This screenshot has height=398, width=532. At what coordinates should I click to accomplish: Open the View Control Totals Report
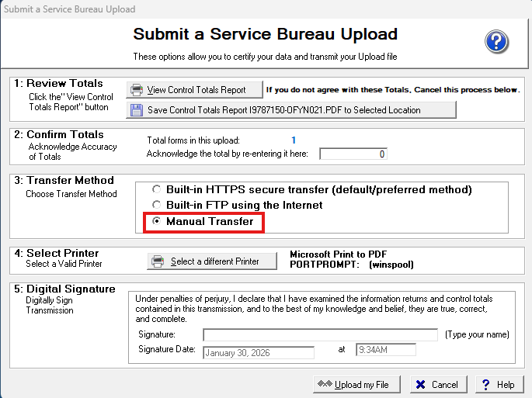click(x=196, y=90)
